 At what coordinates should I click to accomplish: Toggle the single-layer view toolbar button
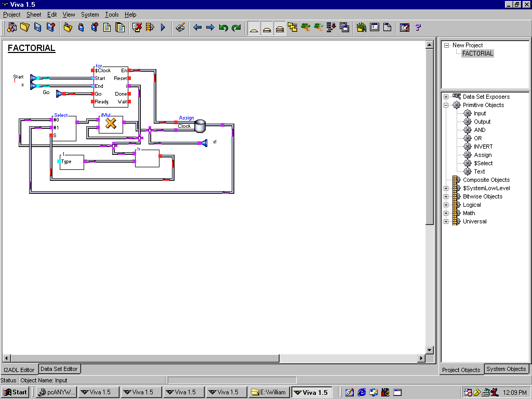[x=254, y=28]
